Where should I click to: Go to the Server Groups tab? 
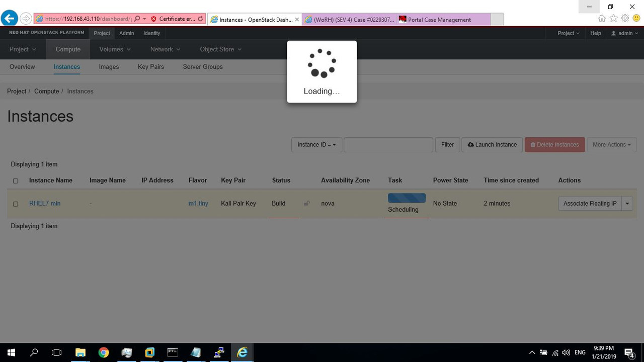point(203,67)
